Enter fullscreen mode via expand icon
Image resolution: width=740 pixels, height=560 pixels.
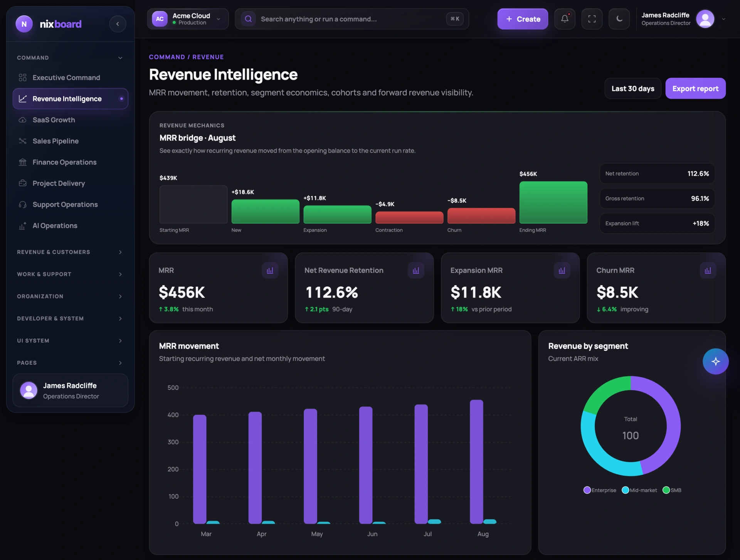(592, 19)
